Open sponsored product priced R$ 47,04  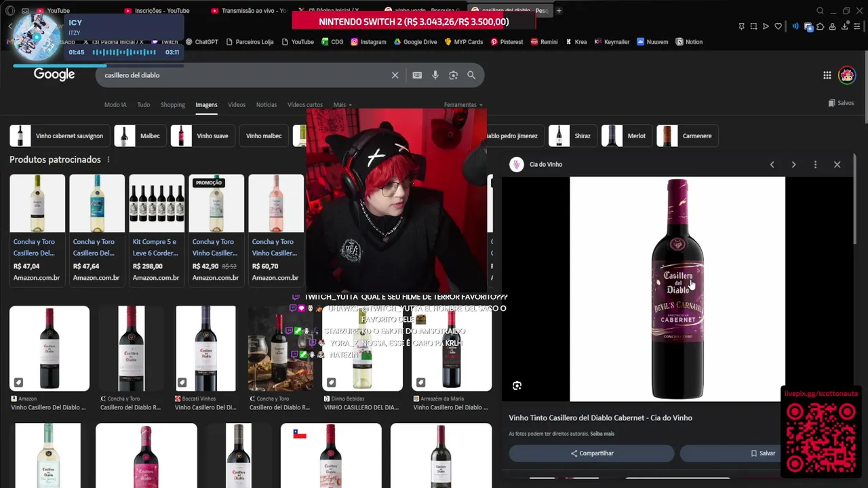pyautogui.click(x=37, y=229)
